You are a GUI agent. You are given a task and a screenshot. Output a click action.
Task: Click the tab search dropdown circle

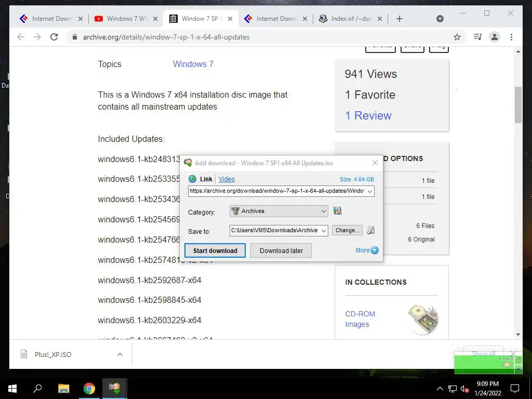[x=440, y=19]
